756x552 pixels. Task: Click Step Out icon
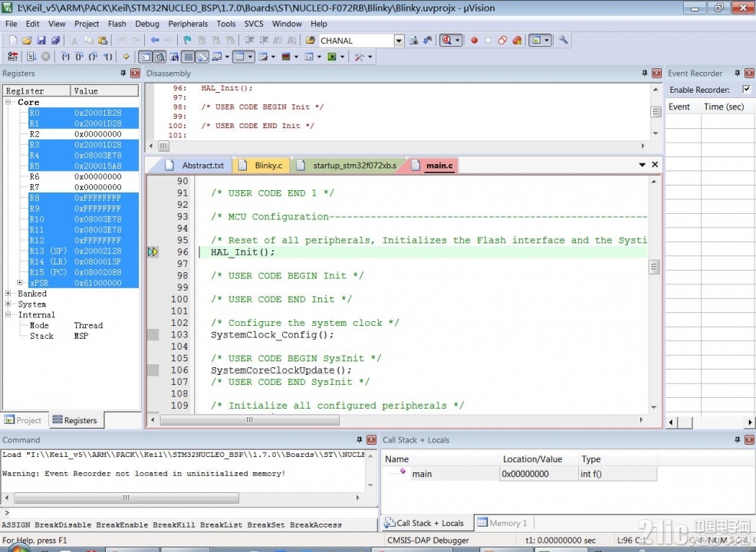(94, 57)
